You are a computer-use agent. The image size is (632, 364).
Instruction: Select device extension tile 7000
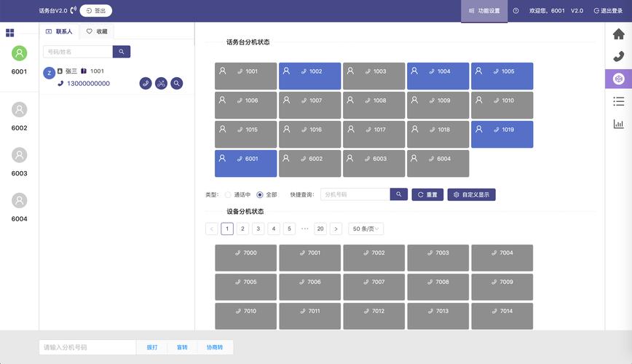pos(246,258)
